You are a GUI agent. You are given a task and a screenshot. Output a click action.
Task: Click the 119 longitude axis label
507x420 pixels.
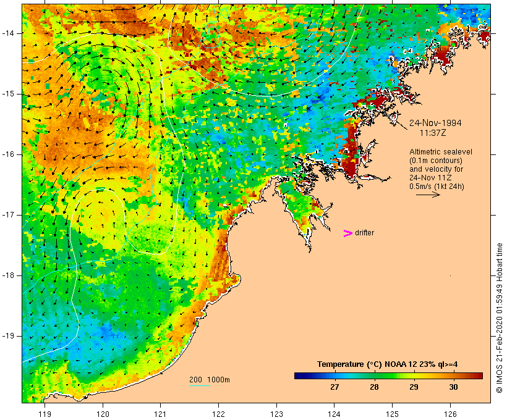click(45, 414)
